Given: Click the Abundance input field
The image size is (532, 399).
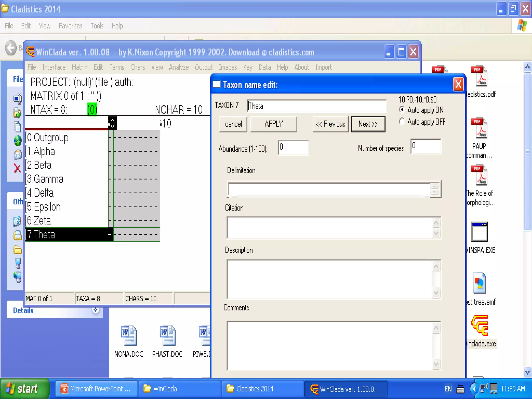Looking at the screenshot, I should [x=293, y=148].
